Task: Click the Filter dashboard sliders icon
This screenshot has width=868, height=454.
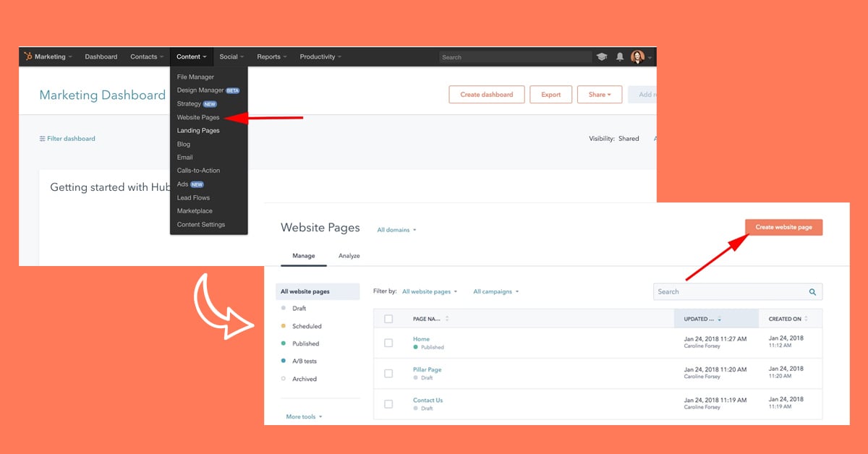Action: tap(42, 139)
